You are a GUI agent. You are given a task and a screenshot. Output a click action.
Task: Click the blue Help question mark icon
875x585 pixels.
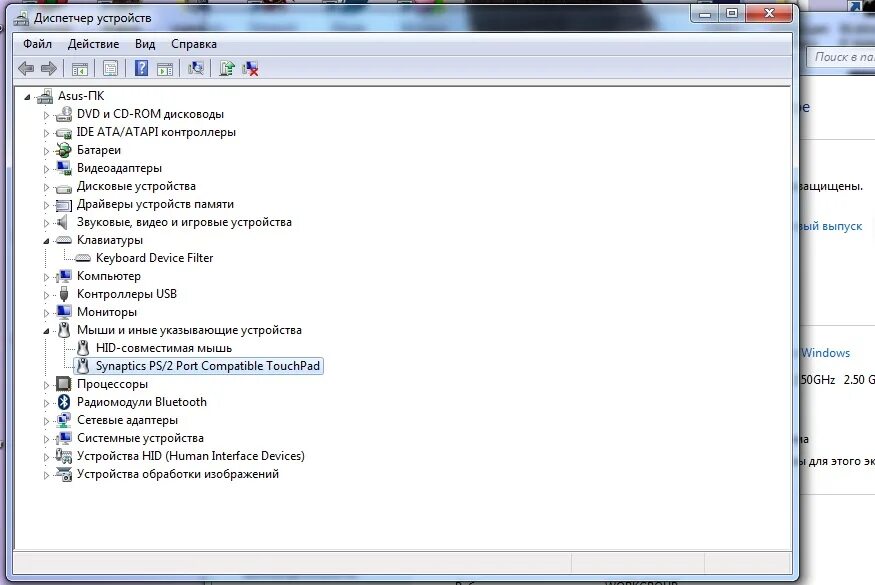pos(141,68)
